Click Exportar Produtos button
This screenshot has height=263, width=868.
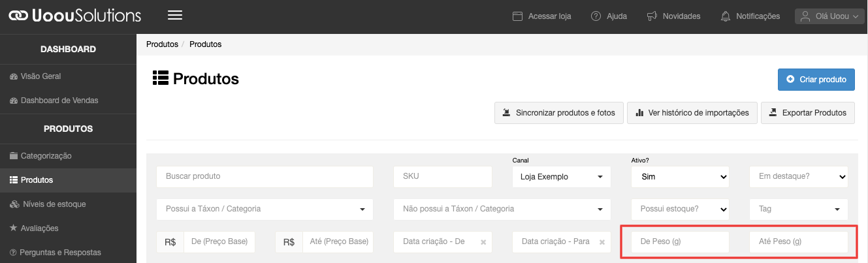tap(808, 112)
